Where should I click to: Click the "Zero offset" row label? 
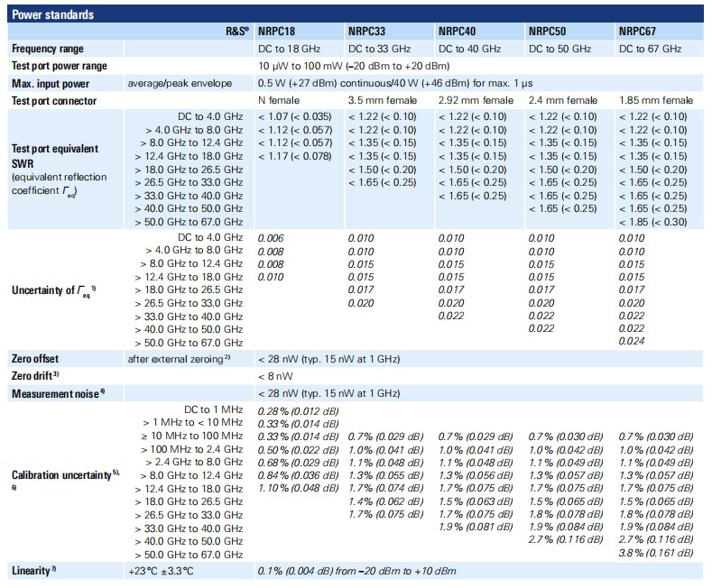coord(35,359)
